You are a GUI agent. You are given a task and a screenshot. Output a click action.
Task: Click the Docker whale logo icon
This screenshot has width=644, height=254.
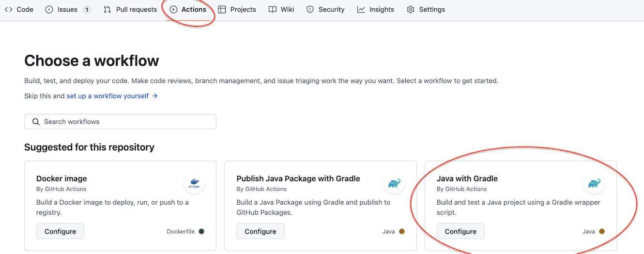coord(194,183)
